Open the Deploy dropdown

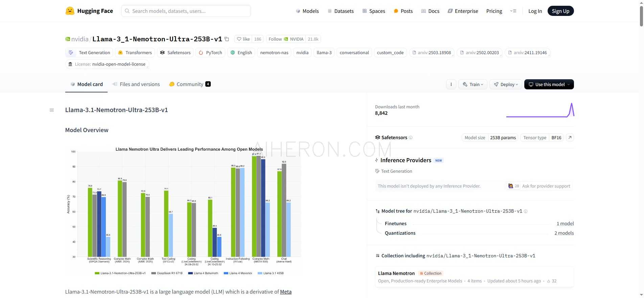point(506,84)
